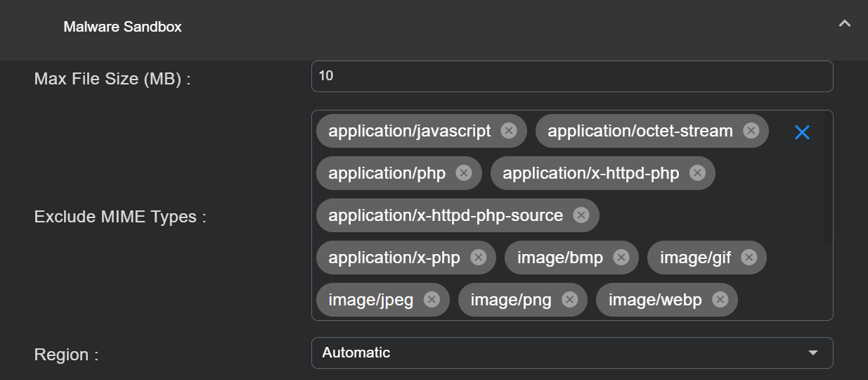Focus the Max File Size input field

pyautogui.click(x=571, y=76)
